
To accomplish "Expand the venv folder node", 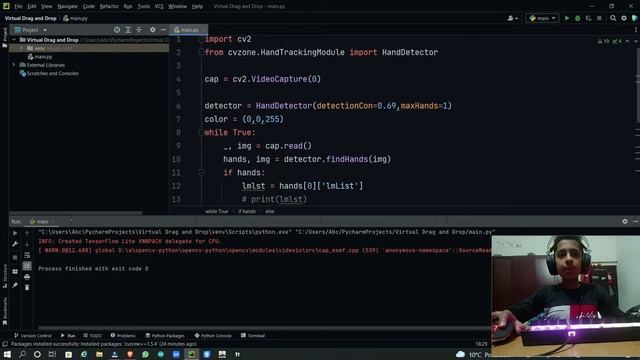I will [x=22, y=48].
